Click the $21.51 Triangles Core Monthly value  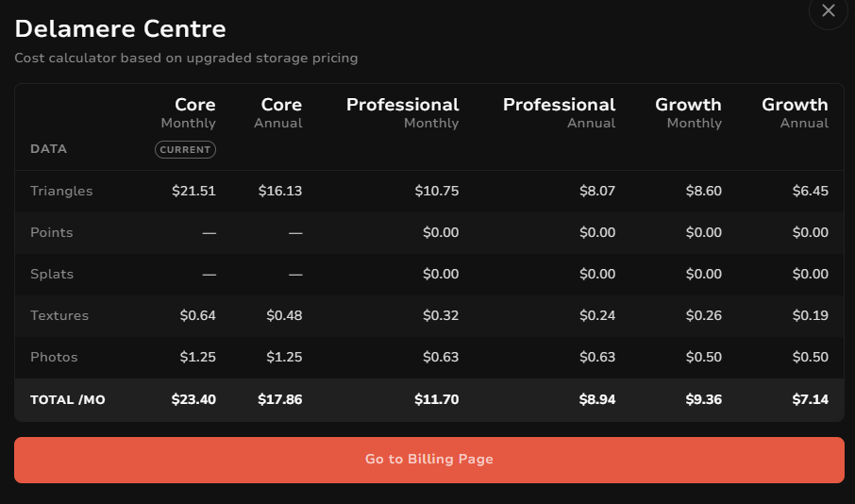tap(193, 191)
